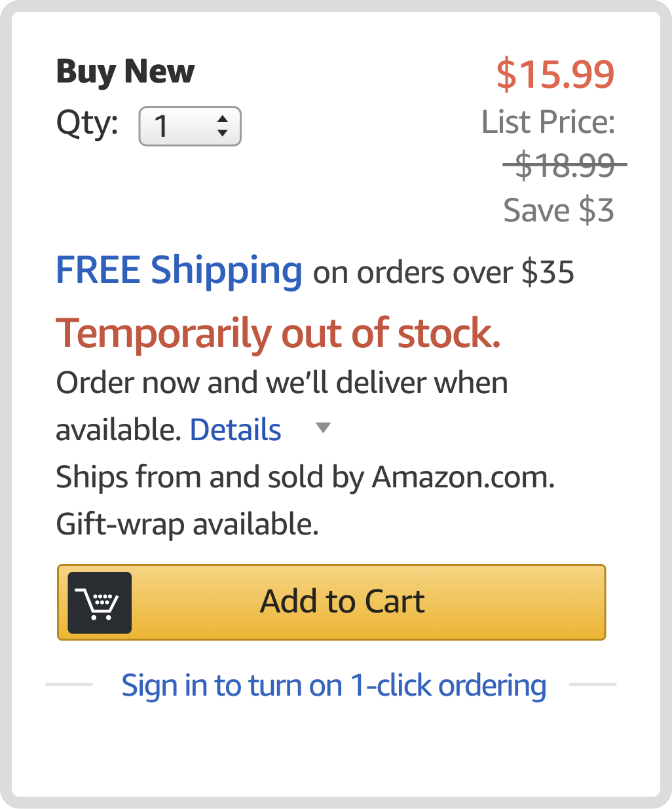
Task: Click the down arrow on quantity stepper
Action: (x=223, y=133)
